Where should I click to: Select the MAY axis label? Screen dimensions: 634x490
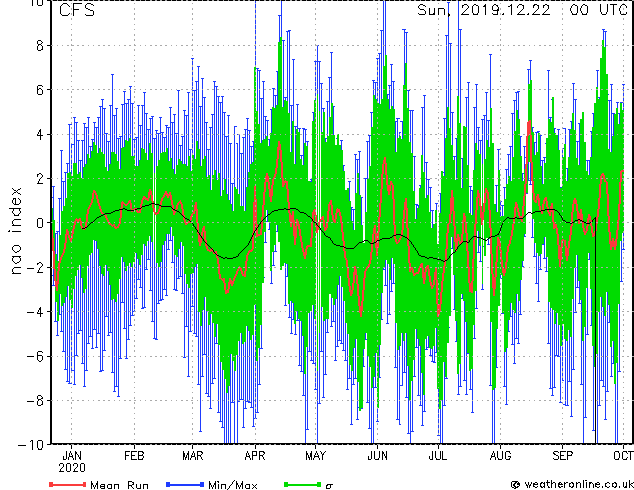point(315,456)
